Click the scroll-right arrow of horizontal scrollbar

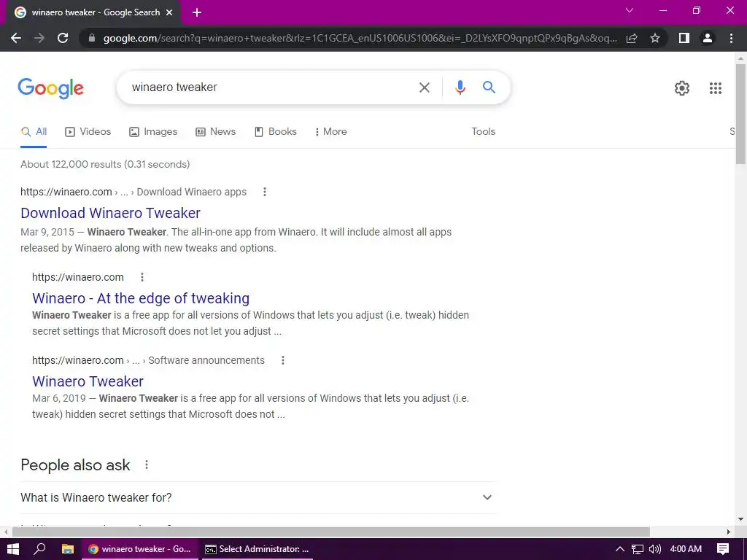click(729, 532)
